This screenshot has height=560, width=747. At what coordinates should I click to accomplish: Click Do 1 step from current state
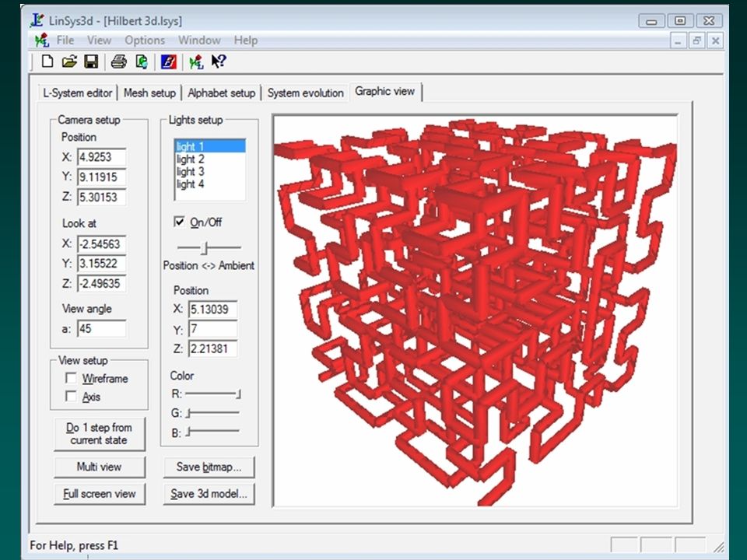pos(99,434)
